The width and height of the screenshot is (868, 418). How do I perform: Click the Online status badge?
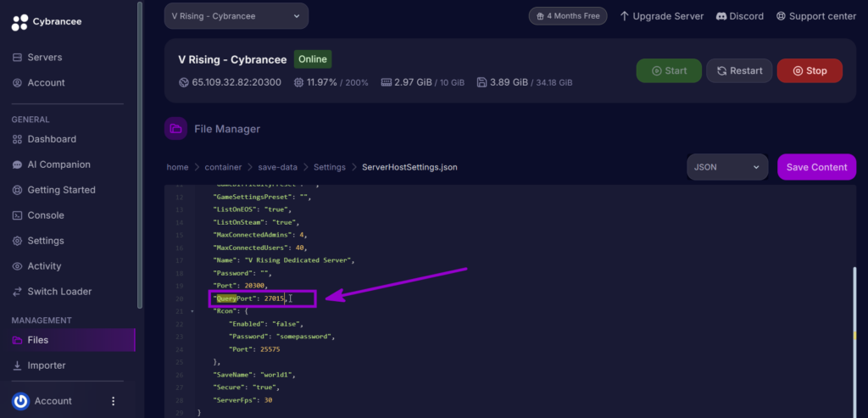(313, 59)
